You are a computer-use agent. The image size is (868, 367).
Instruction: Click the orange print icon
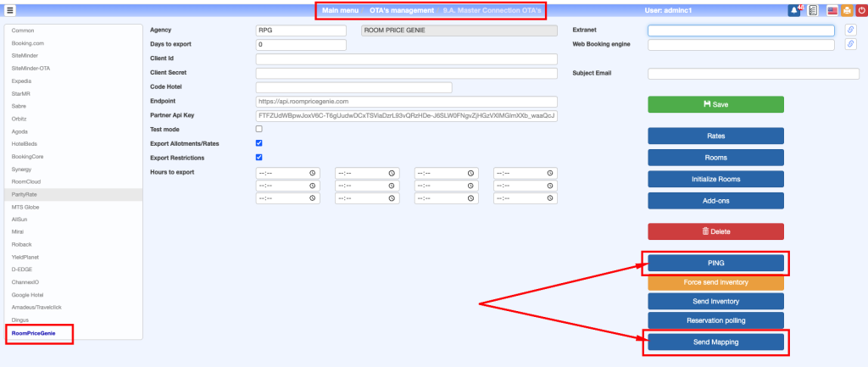click(846, 10)
